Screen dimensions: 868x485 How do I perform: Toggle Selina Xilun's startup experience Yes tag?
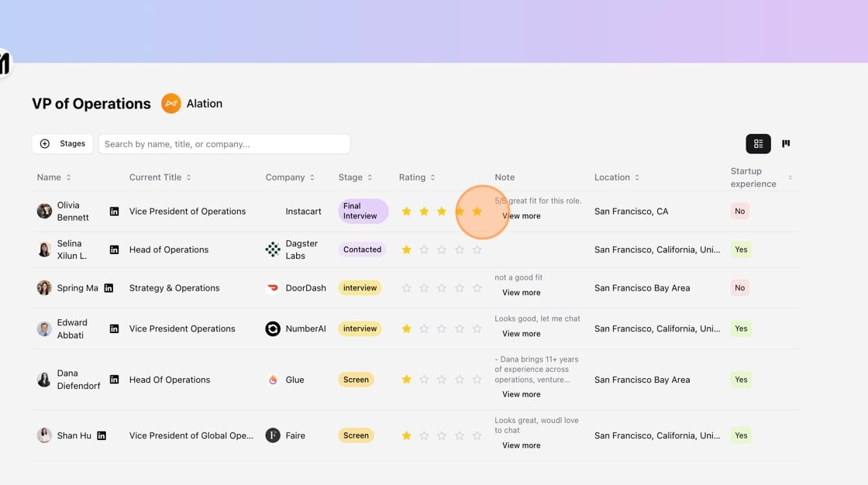[741, 249]
